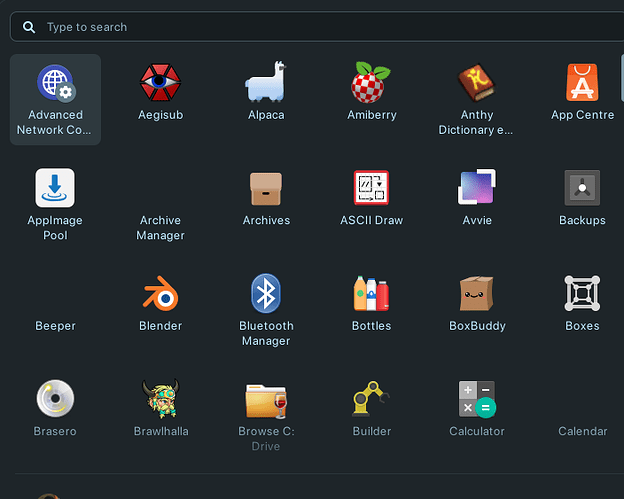The width and height of the screenshot is (624, 499).
Task: Open BoxBuddy paper bag icon
Action: tap(477, 294)
